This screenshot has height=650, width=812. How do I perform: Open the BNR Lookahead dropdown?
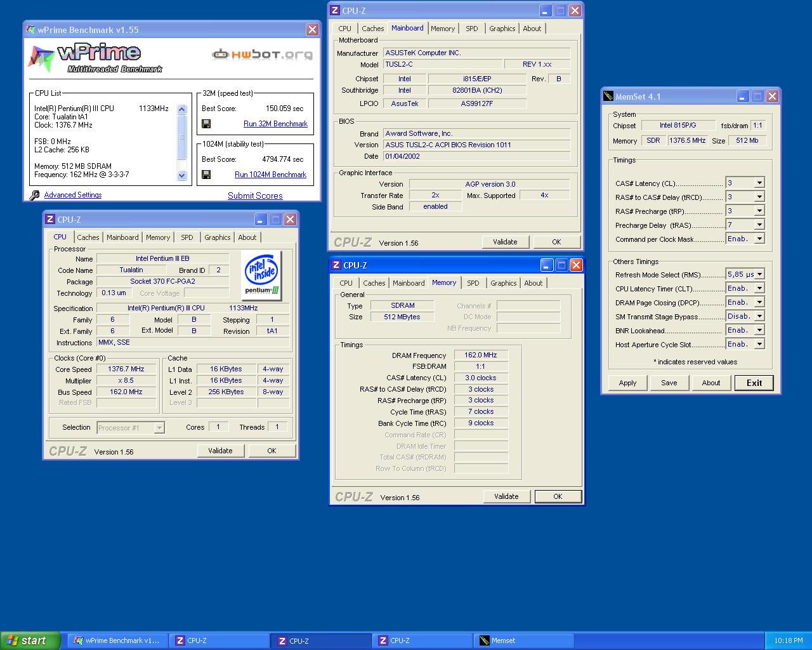tap(759, 330)
